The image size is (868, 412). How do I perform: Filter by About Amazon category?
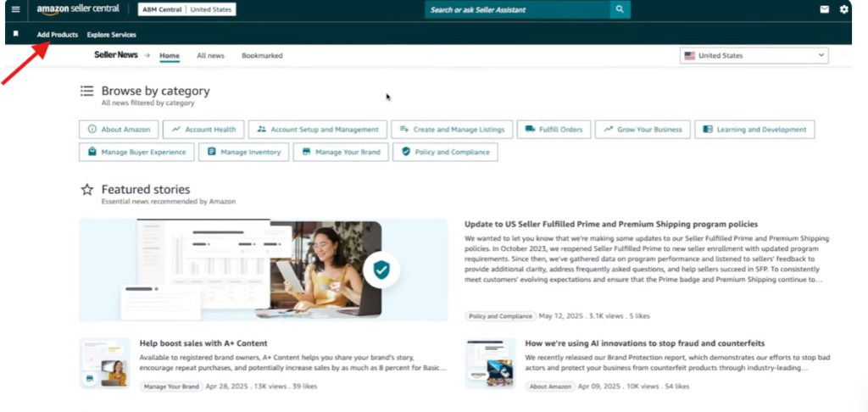coord(119,130)
